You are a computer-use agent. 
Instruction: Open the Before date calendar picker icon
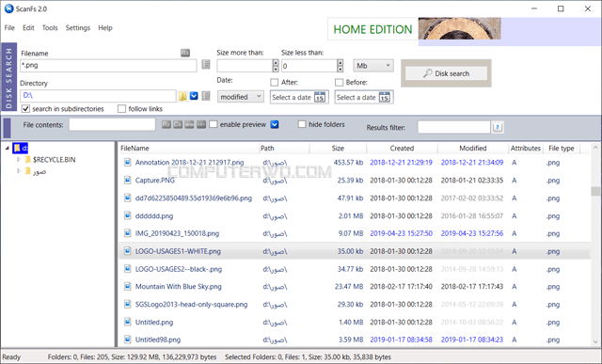pos(385,97)
